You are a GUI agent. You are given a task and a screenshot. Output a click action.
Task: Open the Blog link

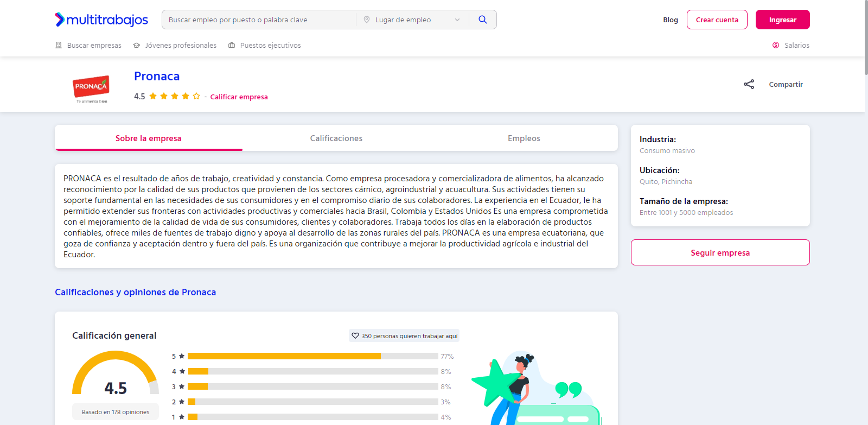pos(671,20)
